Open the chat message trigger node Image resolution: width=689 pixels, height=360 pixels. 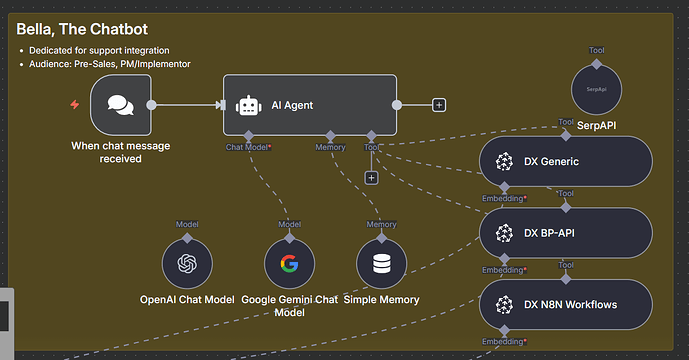(121, 105)
